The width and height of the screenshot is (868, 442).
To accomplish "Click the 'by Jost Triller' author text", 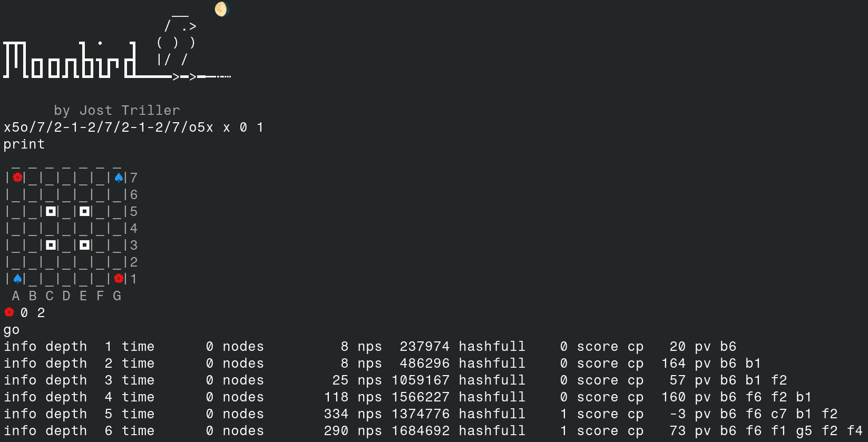I will [x=117, y=110].
